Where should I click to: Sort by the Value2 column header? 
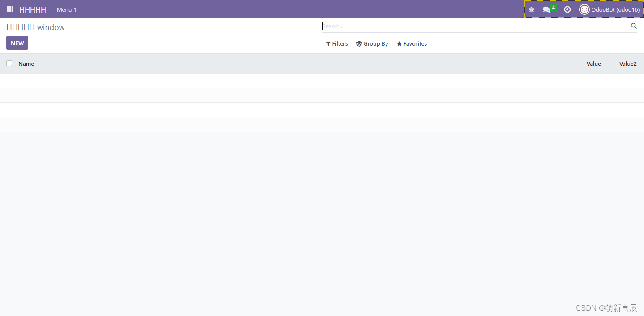628,64
